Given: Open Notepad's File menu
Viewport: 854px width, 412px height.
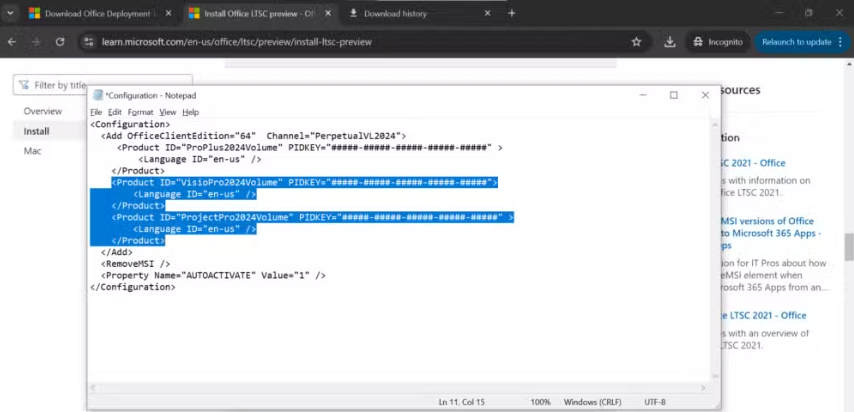Looking at the screenshot, I should pyautogui.click(x=96, y=112).
